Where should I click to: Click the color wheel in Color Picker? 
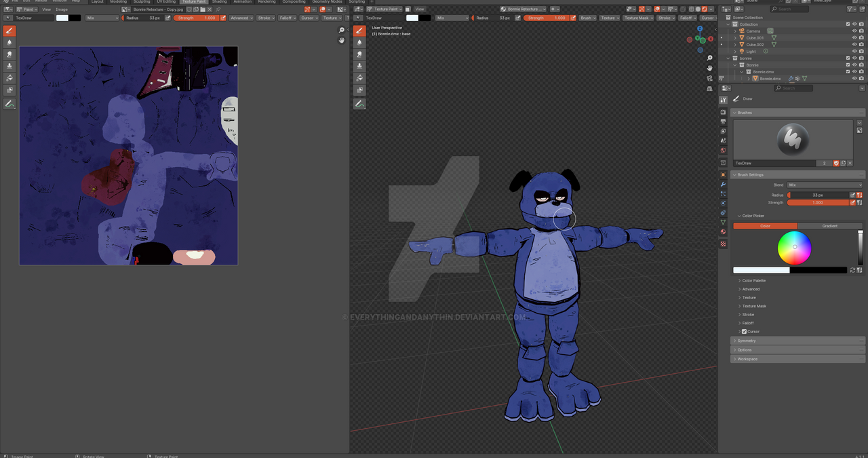(795, 248)
